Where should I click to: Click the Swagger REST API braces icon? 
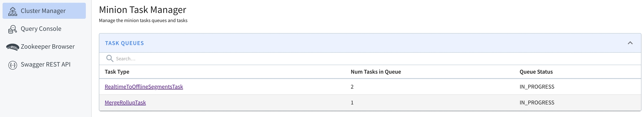click(x=13, y=65)
